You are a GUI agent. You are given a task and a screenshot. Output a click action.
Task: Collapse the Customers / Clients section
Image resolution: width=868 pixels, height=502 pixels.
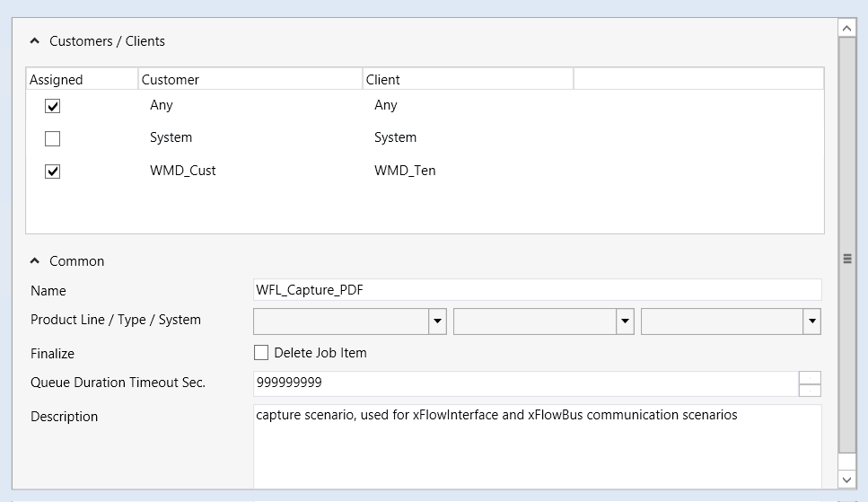[34, 41]
